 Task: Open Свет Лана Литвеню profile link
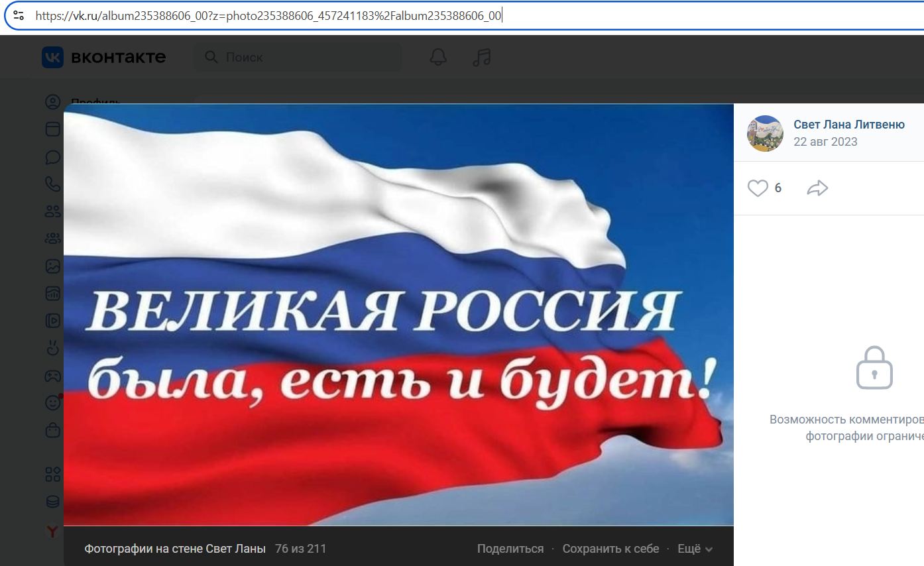(849, 125)
